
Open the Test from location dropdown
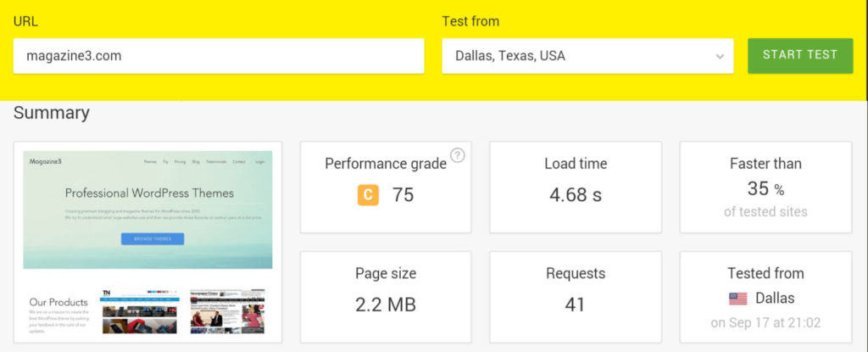pos(587,56)
